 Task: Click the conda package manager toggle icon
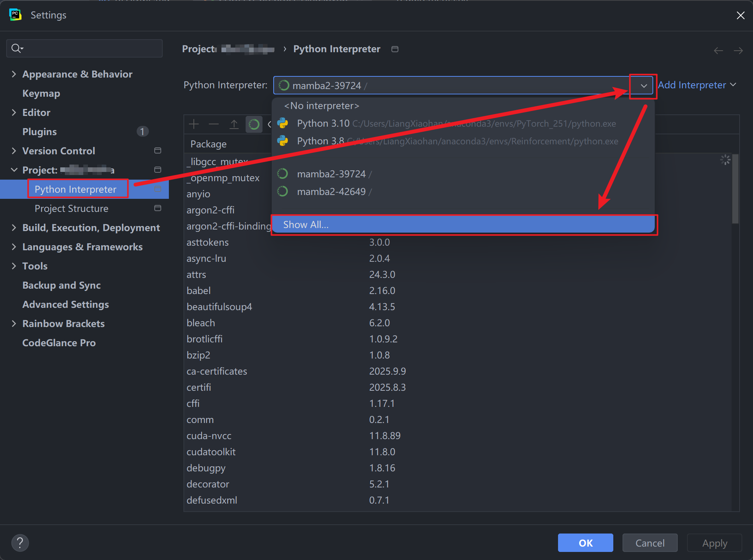point(254,124)
